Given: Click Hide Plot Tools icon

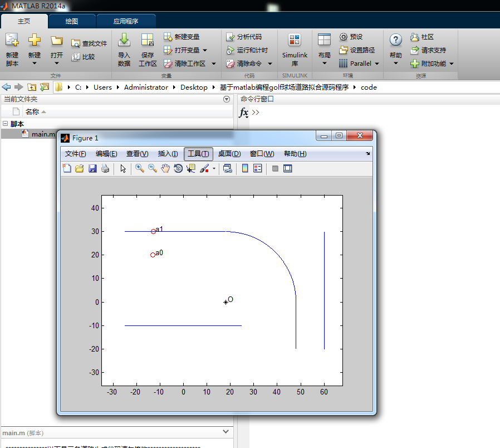Looking at the screenshot, I should [275, 168].
